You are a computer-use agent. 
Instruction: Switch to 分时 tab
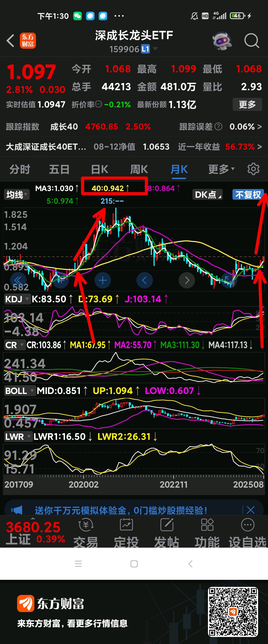20,169
